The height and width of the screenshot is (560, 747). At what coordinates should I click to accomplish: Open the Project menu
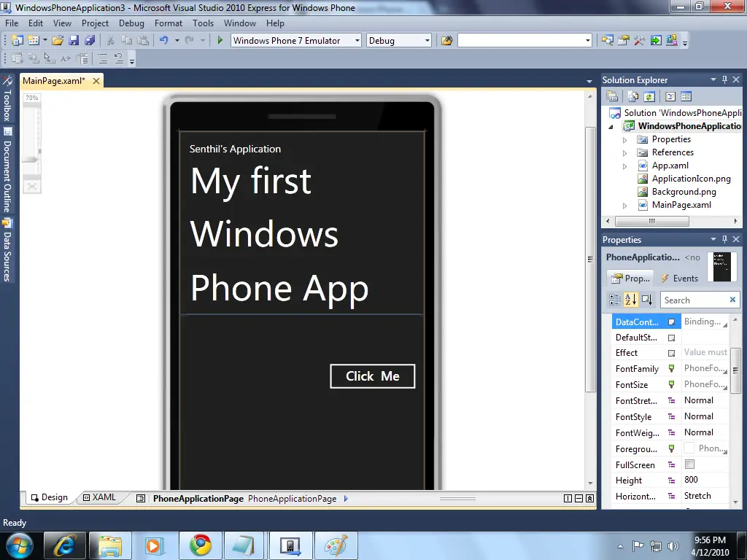(95, 23)
